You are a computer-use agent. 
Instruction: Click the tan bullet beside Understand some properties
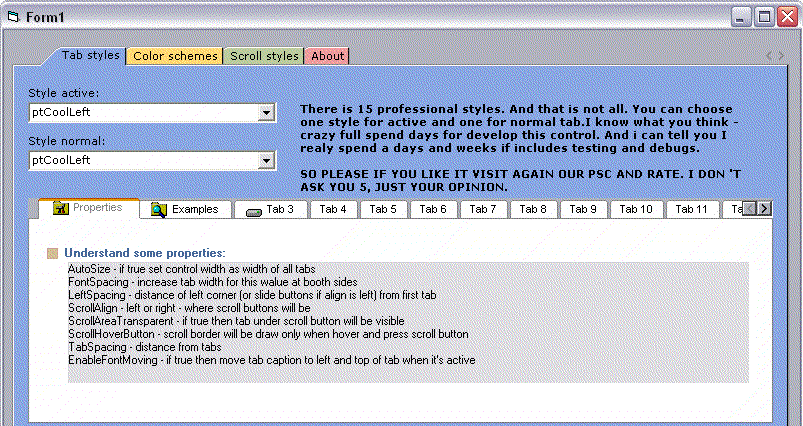[x=53, y=253]
